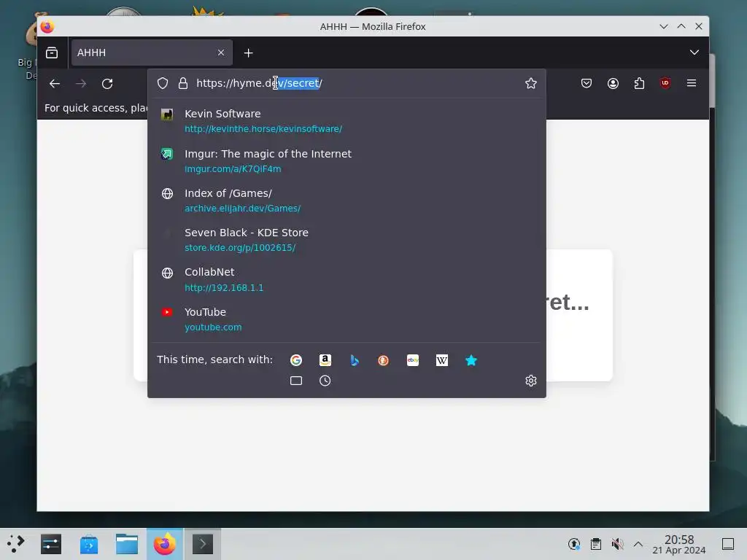List all tabs dropdown arrow
747x560 pixels.
pyautogui.click(x=694, y=52)
